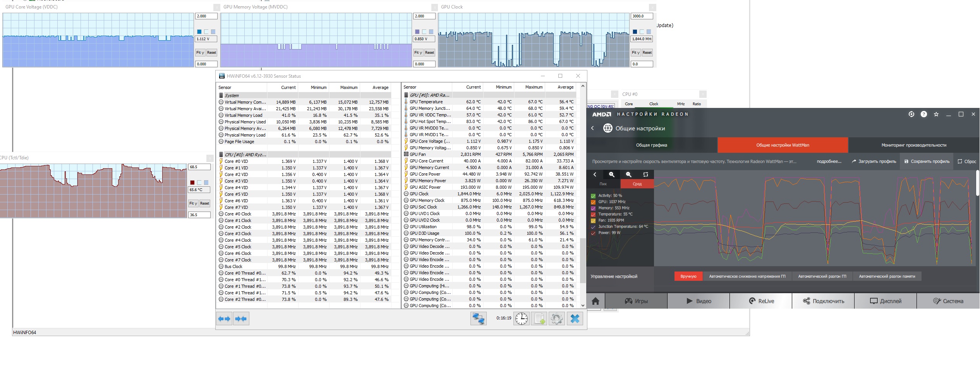Toggle the Junction Temperature legend checkbox

pyautogui.click(x=593, y=227)
